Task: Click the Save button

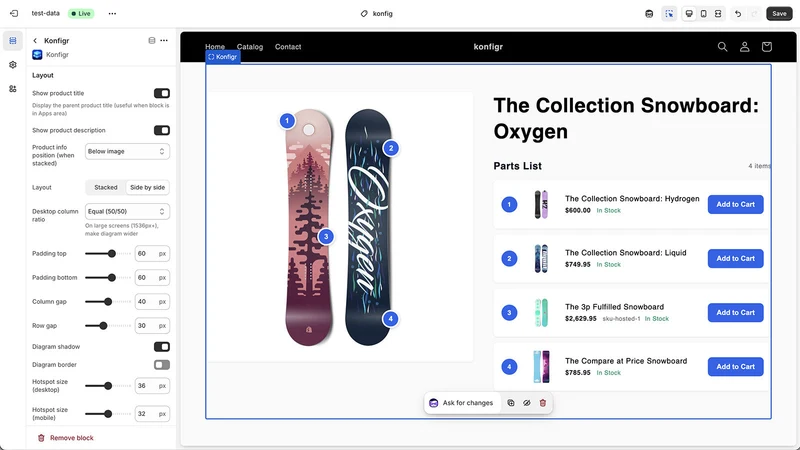Action: [779, 14]
